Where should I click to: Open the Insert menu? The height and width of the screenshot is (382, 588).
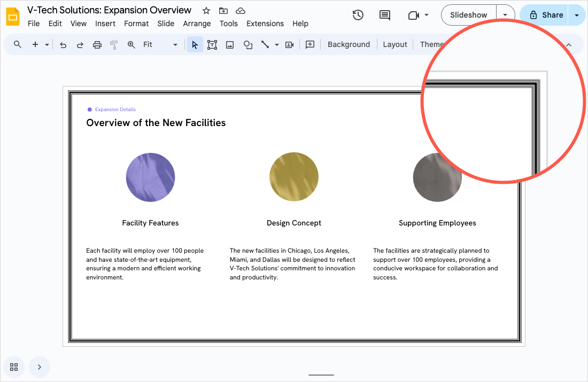click(x=105, y=24)
